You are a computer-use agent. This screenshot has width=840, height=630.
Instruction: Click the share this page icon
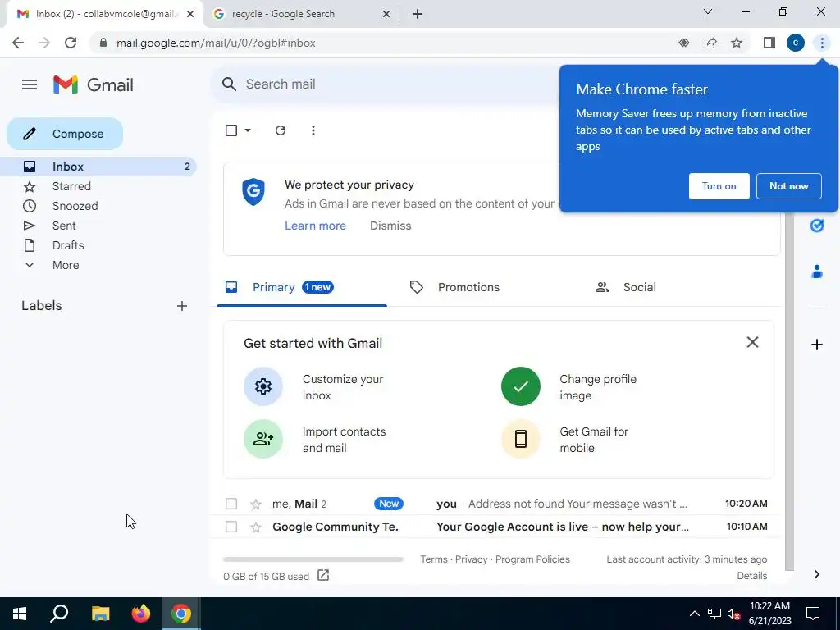click(x=710, y=43)
